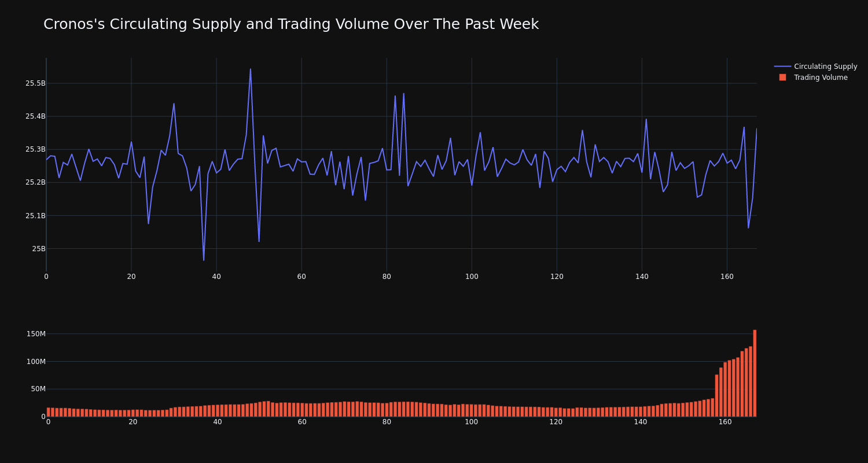Click the lowest supply dip below 25B
868x463 pixels.
(204, 260)
